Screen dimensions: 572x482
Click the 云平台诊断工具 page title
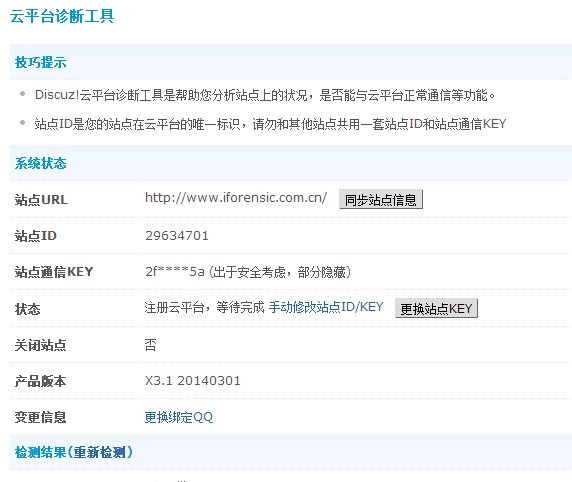[x=62, y=16]
